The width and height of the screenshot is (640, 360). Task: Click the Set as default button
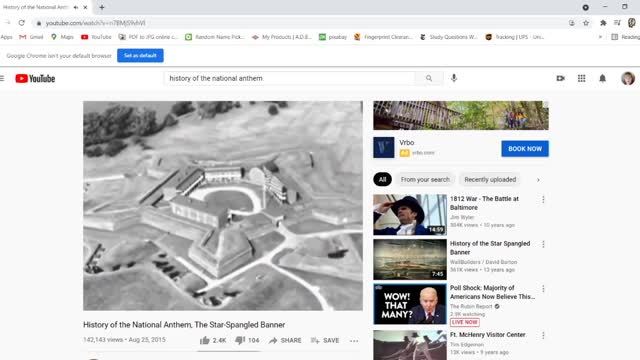(140, 56)
